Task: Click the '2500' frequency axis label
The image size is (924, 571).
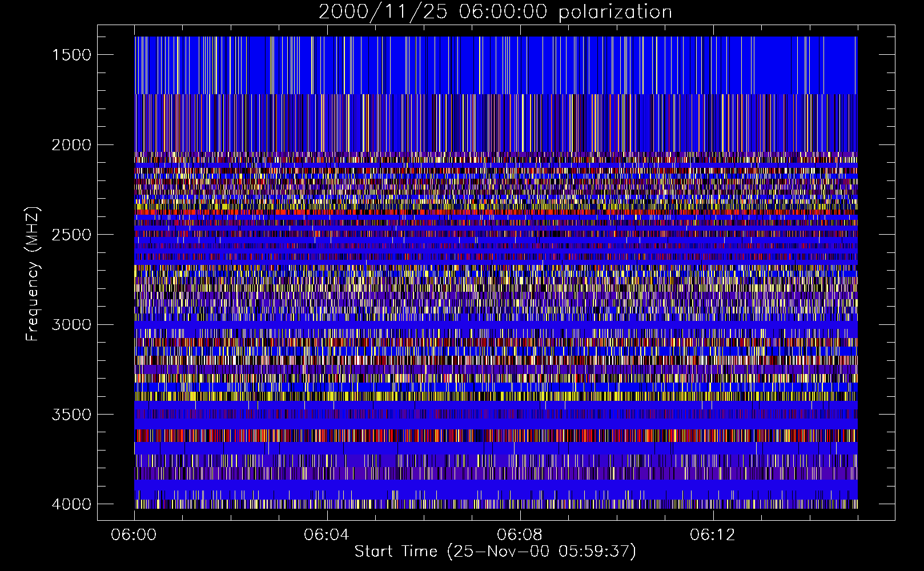Action: click(71, 235)
